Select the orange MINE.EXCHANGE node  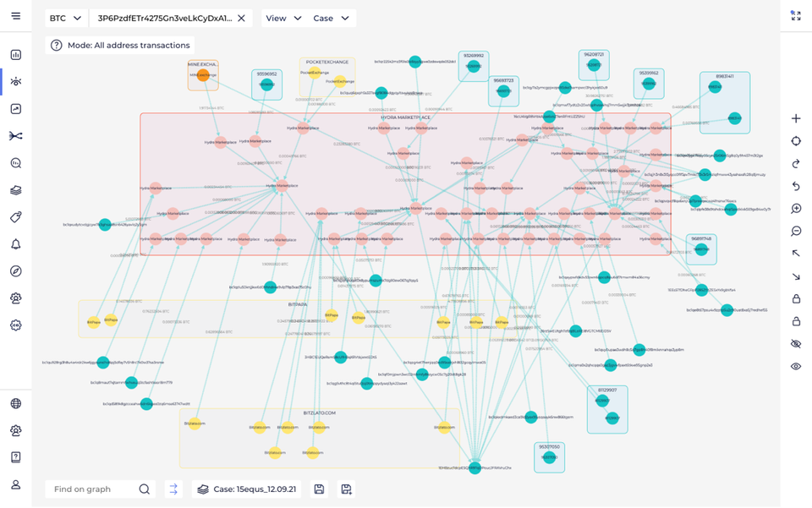point(203,76)
